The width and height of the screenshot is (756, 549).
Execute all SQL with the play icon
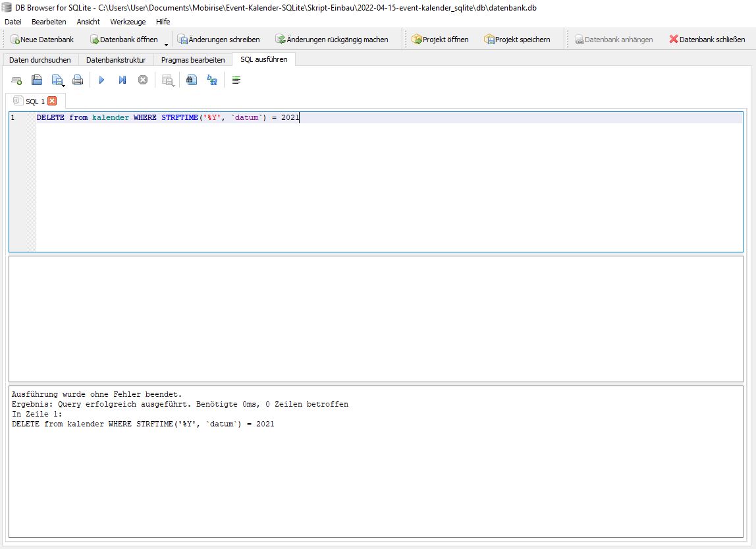tap(101, 80)
